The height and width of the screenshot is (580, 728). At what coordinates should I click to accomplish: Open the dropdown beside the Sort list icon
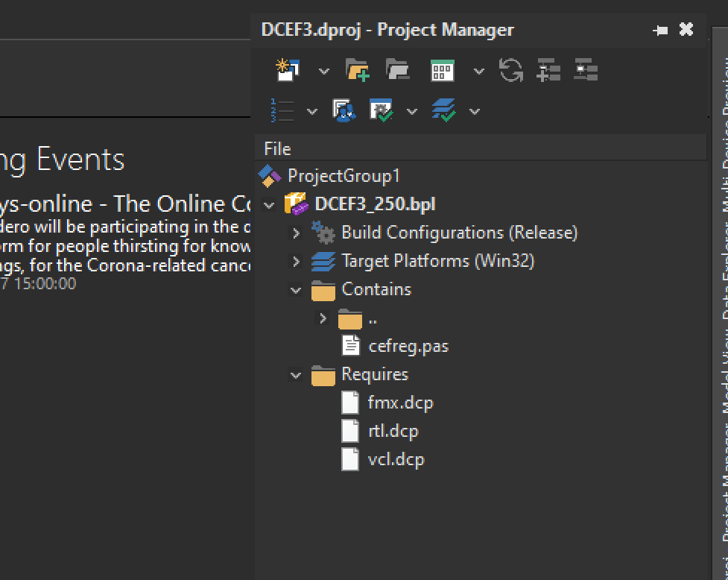[312, 111]
